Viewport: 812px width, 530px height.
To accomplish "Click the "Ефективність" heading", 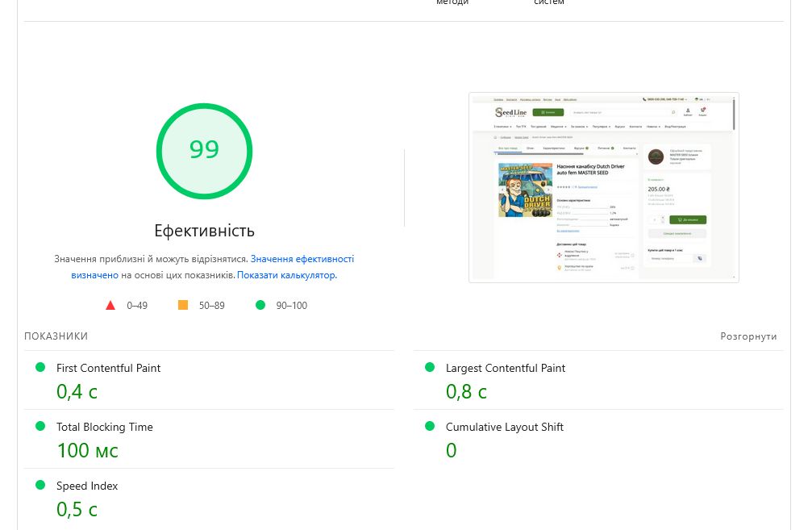I will click(x=204, y=231).
